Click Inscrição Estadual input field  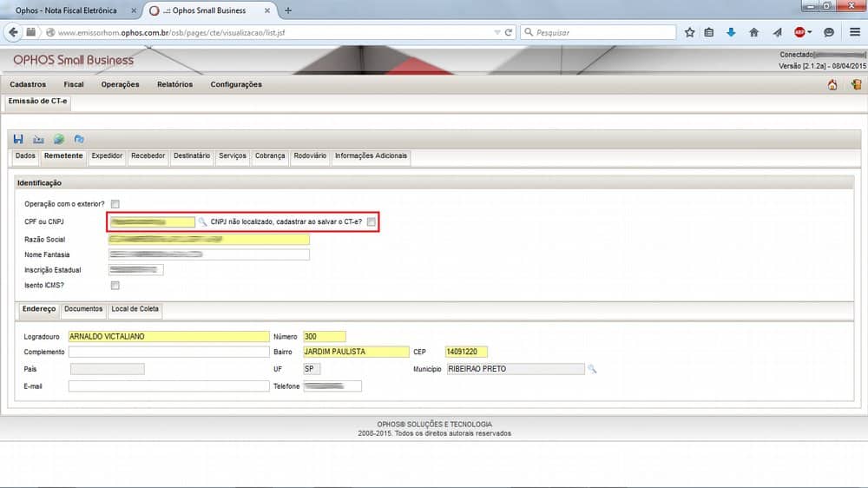136,270
